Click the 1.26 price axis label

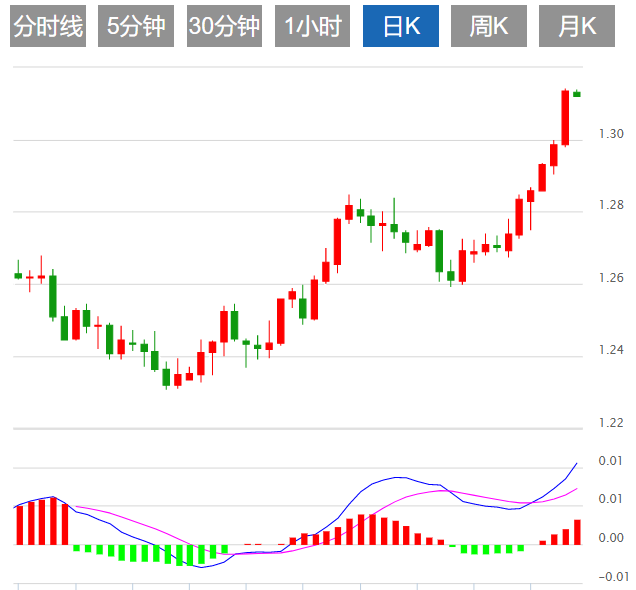pos(611,278)
